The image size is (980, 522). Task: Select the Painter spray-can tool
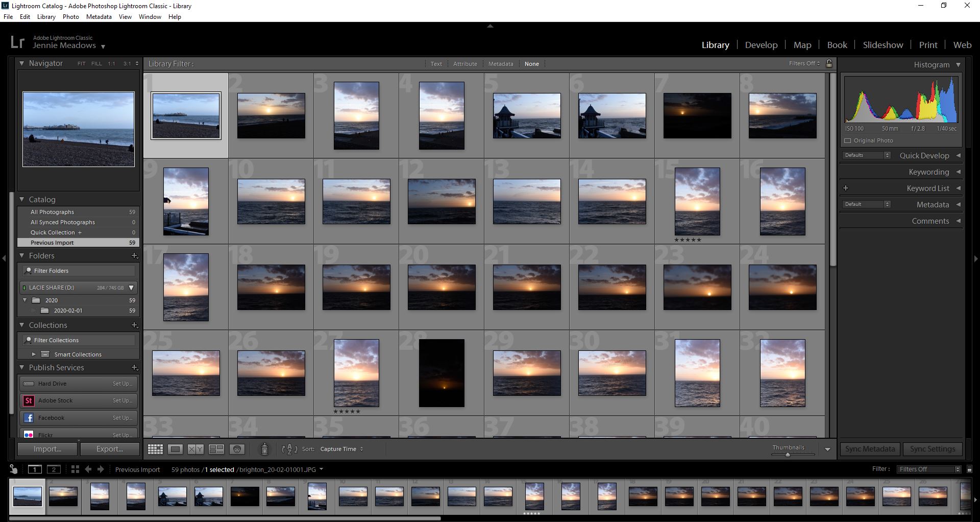tap(265, 449)
